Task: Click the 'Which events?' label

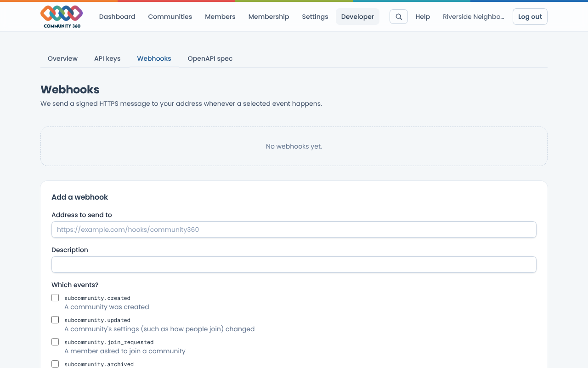Action: pos(75,285)
